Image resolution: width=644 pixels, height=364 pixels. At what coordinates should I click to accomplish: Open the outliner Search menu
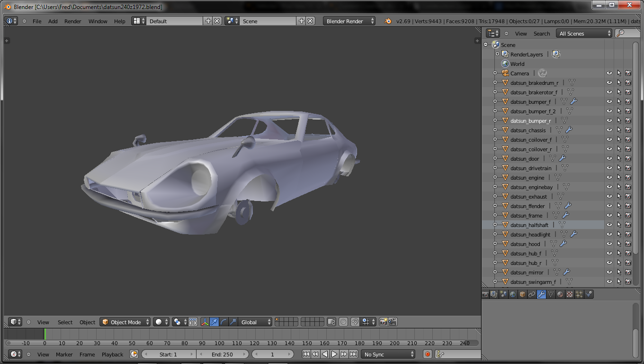(542, 34)
